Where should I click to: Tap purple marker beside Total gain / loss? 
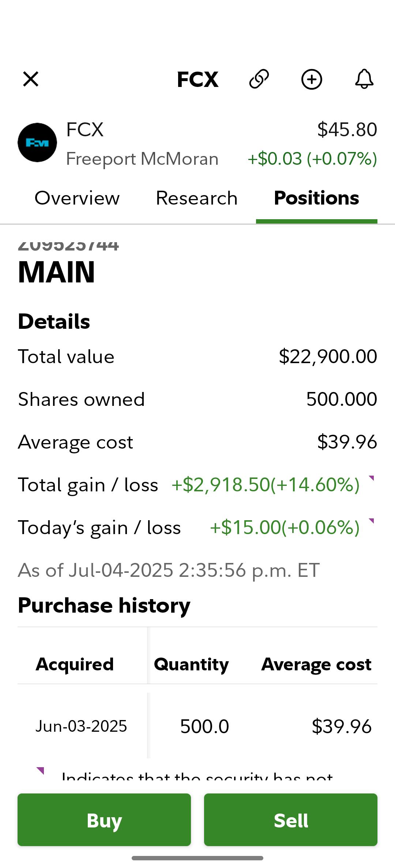tap(371, 478)
